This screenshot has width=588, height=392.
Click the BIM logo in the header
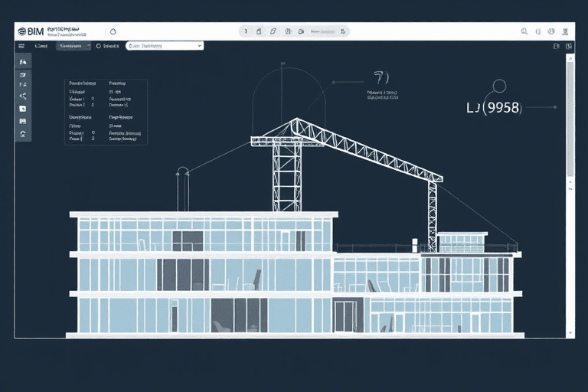point(31,31)
